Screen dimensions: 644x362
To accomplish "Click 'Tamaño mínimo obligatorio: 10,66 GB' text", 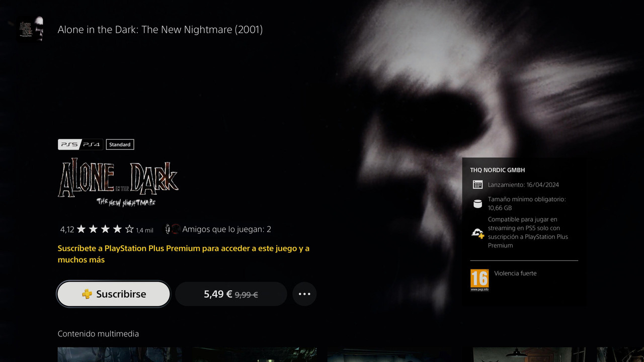I will point(527,204).
